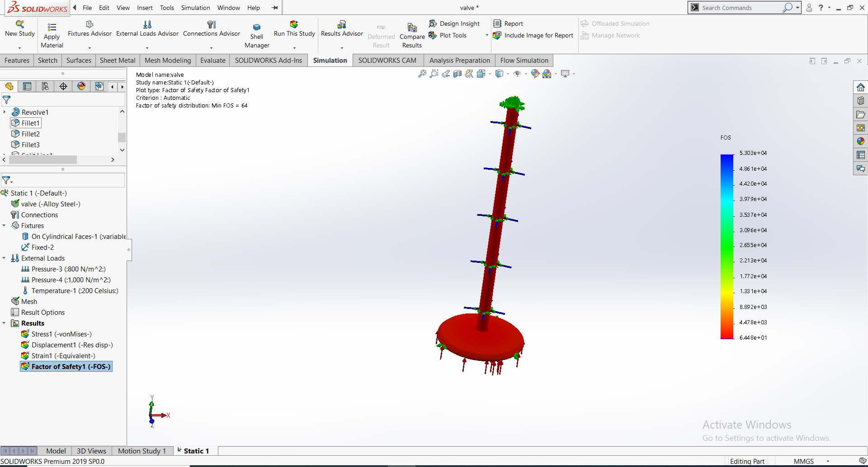Open ConfigurationManager tab icon
Viewport: 868px width, 467px height.
tap(45, 86)
